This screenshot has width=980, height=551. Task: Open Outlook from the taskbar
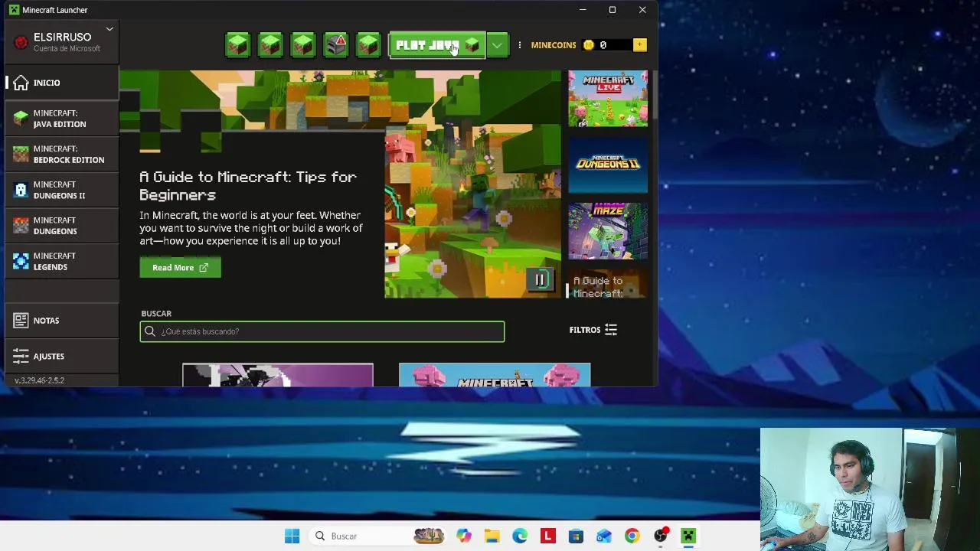[x=604, y=536]
